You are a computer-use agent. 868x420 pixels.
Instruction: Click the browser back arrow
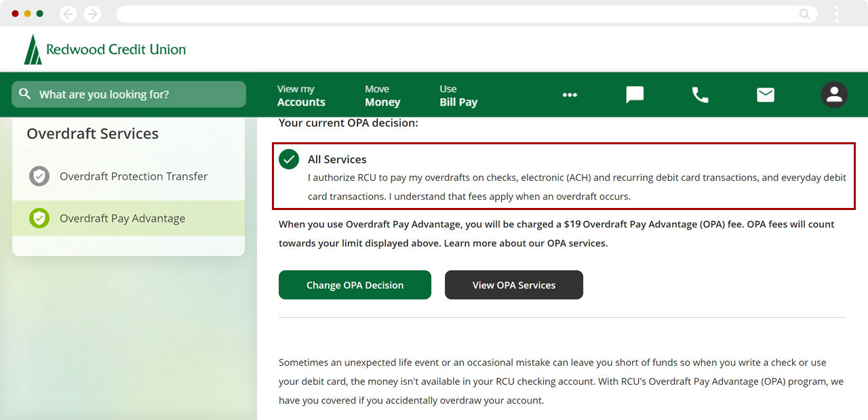(x=68, y=14)
